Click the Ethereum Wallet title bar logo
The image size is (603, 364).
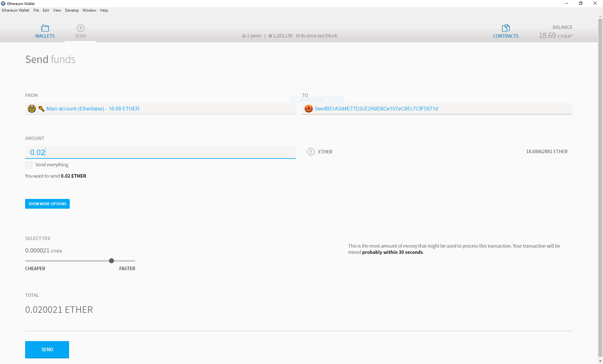[x=3, y=3]
